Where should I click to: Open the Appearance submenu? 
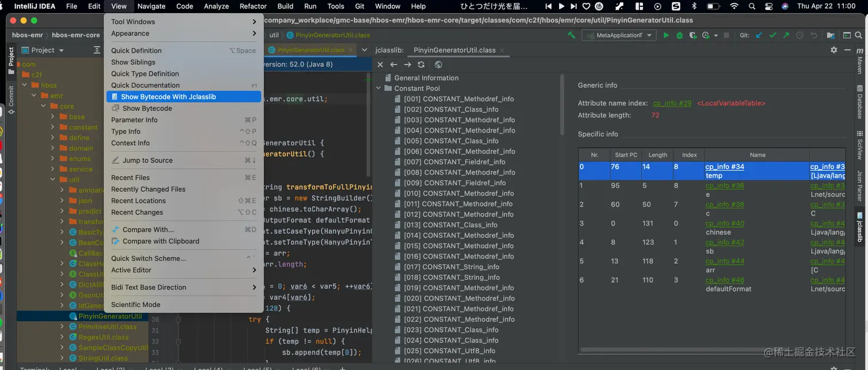184,33
